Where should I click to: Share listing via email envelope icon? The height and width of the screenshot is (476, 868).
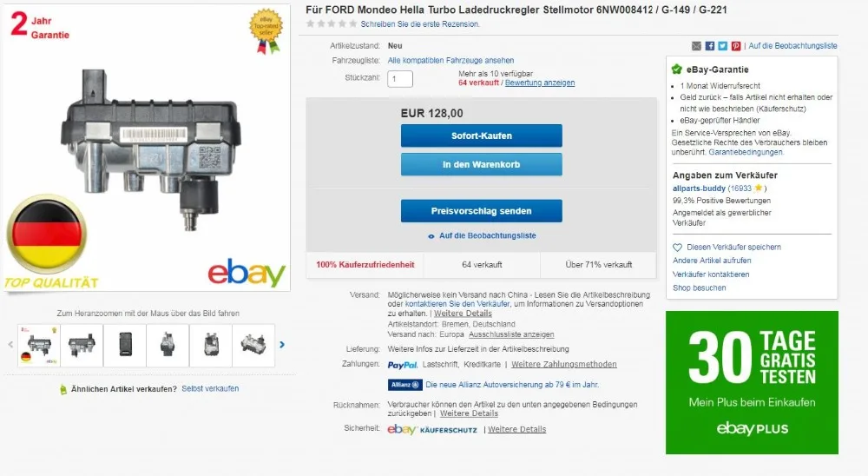(696, 46)
